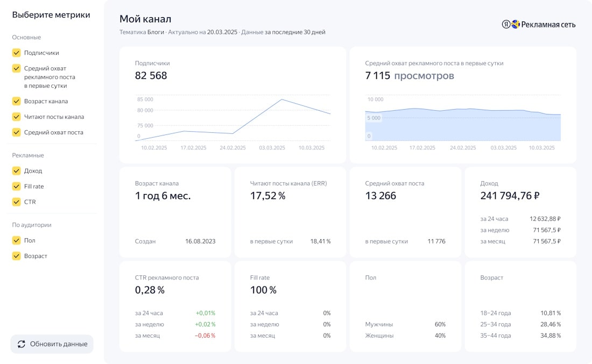Screen dimensions: 592x364
Task: Select the CTR рекламного поста card
Action: (175, 306)
